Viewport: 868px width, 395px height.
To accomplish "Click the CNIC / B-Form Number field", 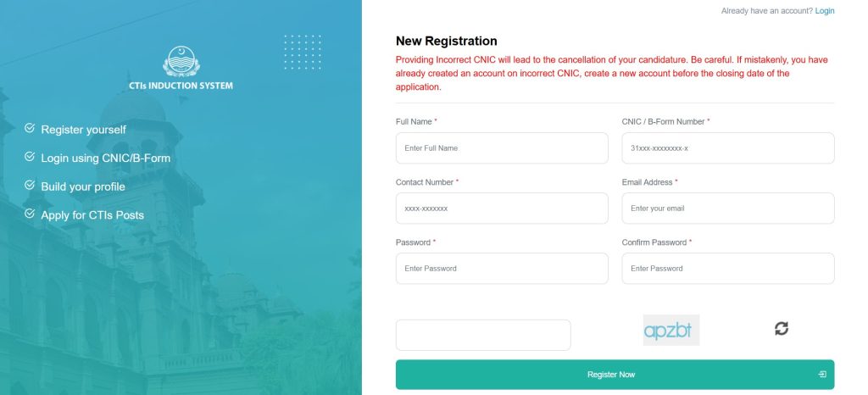I will [x=728, y=148].
